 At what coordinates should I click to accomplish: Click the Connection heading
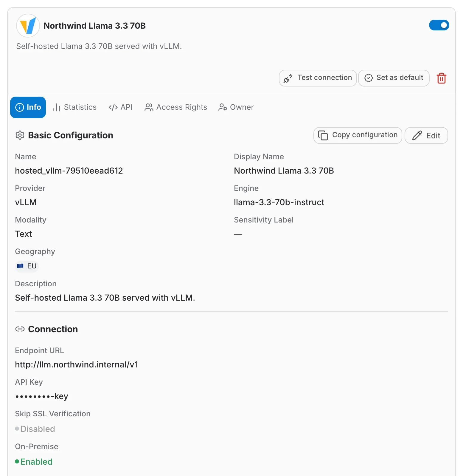click(53, 329)
